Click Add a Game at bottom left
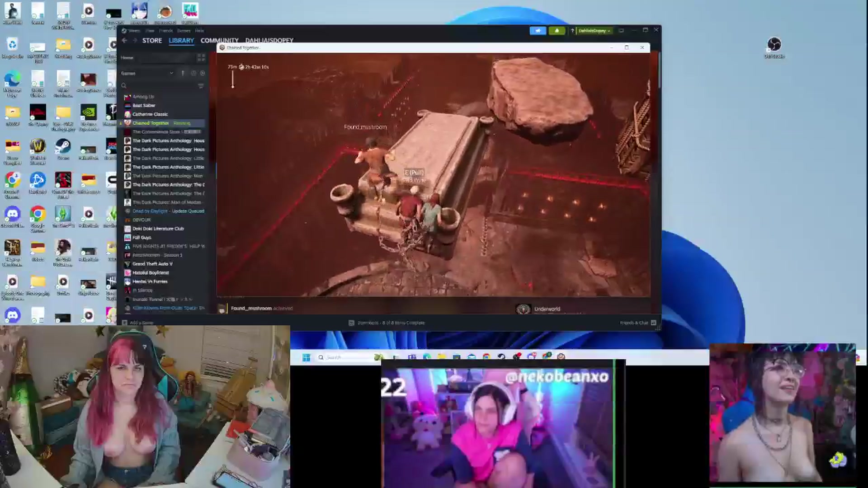 (138, 323)
